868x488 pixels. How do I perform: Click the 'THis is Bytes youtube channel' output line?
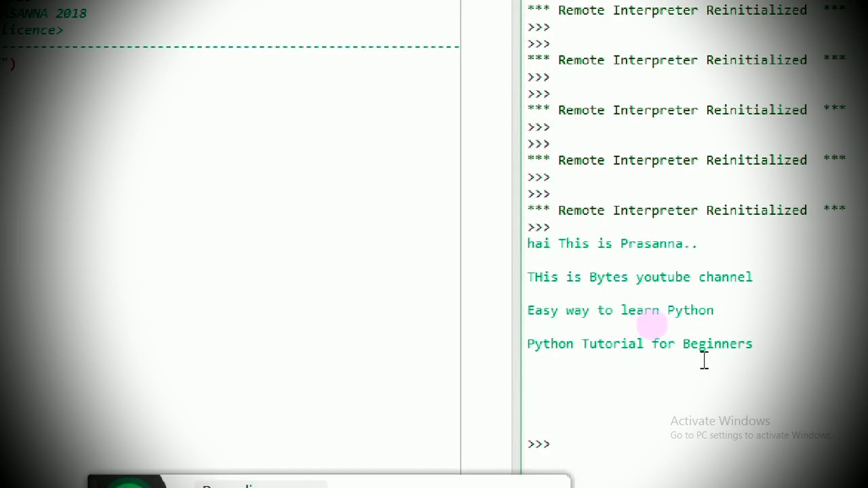pyautogui.click(x=639, y=277)
